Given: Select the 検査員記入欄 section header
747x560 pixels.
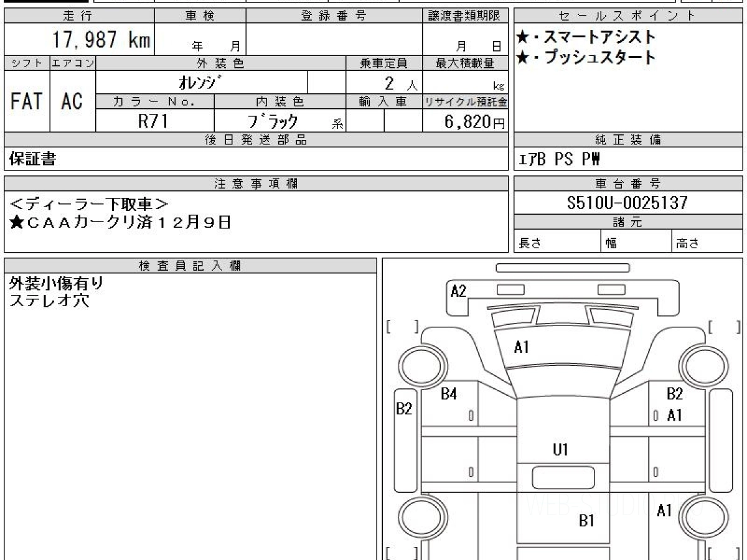Looking at the screenshot, I should [x=190, y=266].
